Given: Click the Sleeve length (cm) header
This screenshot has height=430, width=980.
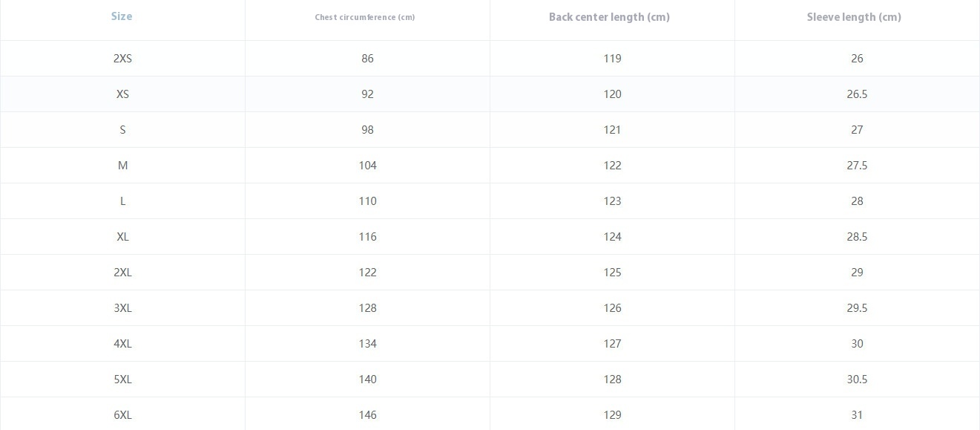Looking at the screenshot, I should click(x=854, y=17).
